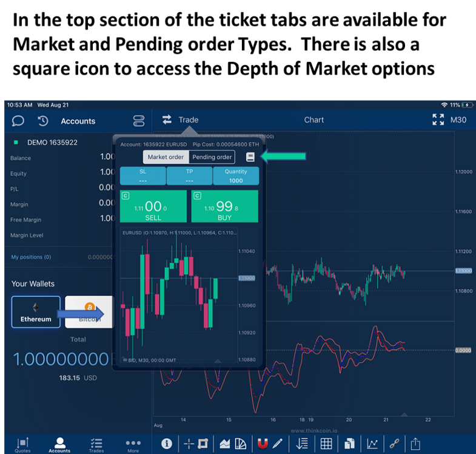Open the account history clock icon

43,121
